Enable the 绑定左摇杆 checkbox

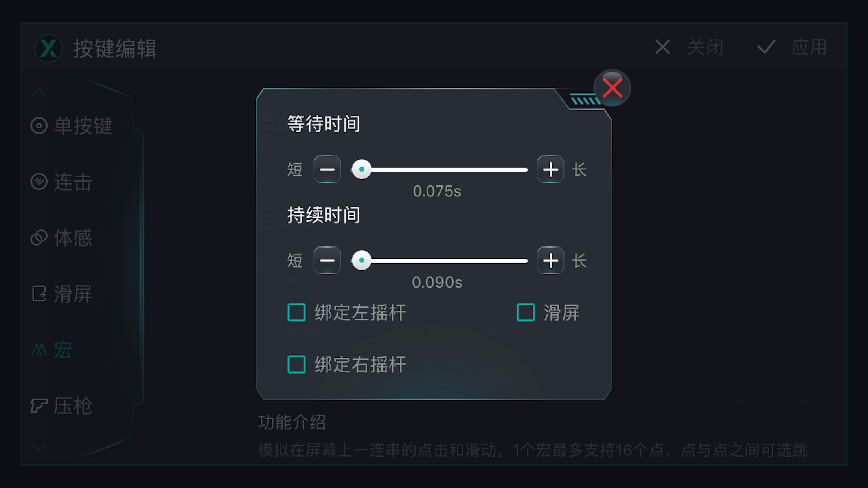(x=296, y=312)
